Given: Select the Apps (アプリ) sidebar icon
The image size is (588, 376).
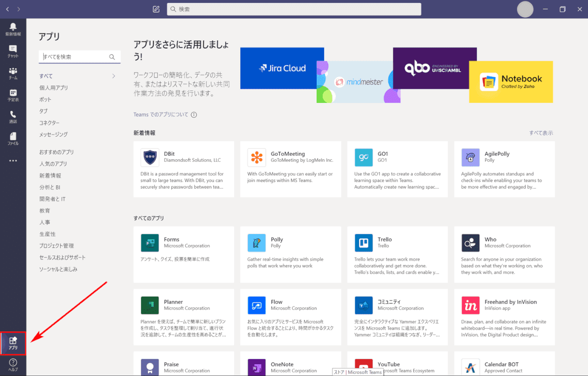Looking at the screenshot, I should point(13,343).
